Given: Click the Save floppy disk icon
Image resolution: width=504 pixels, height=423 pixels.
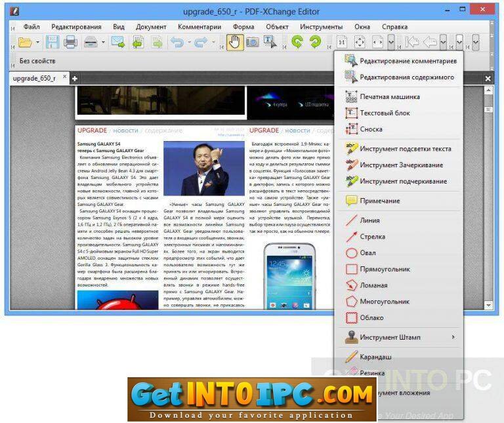Looking at the screenshot, I should click(x=52, y=42).
